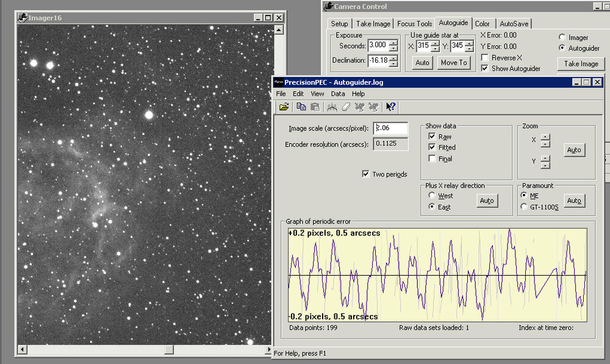Click the Image scale input field
Screen dimensions: 610x364
(x=390, y=129)
